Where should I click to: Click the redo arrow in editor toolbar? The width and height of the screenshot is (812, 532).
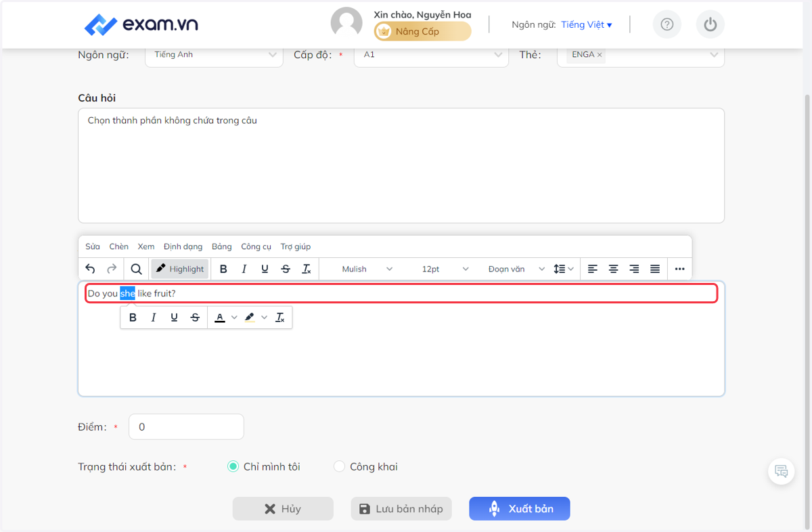coord(112,269)
